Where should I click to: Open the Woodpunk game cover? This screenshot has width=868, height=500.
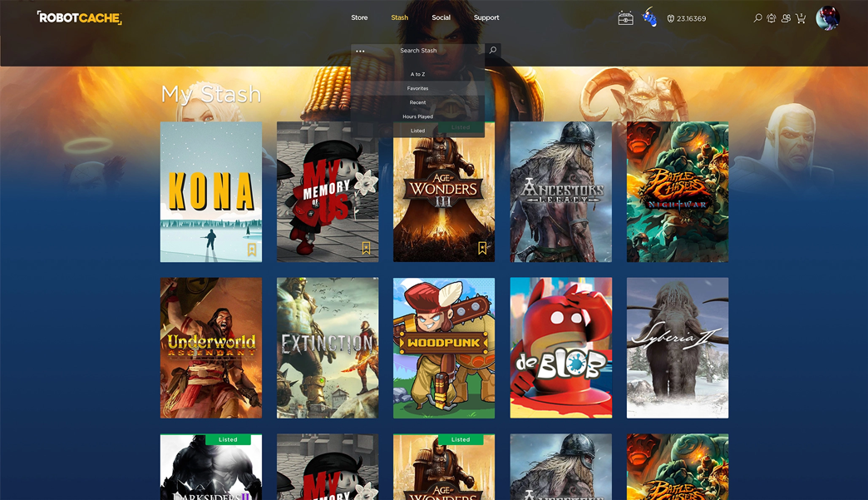pos(444,348)
